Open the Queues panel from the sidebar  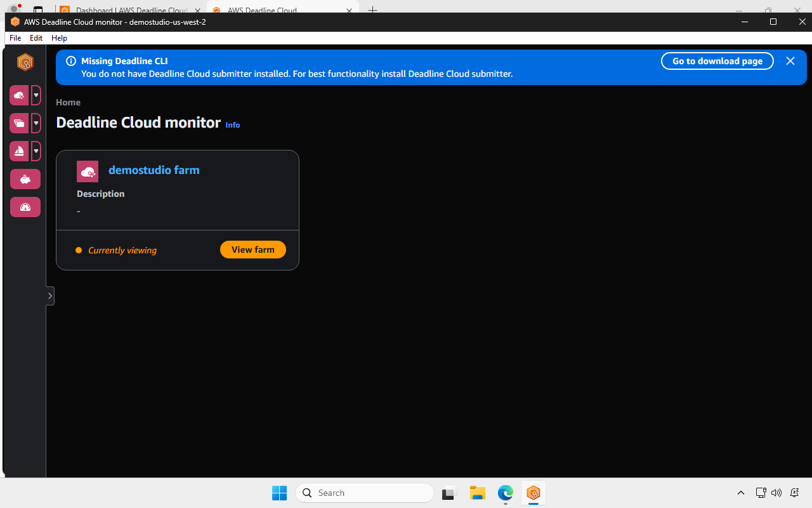(18, 123)
